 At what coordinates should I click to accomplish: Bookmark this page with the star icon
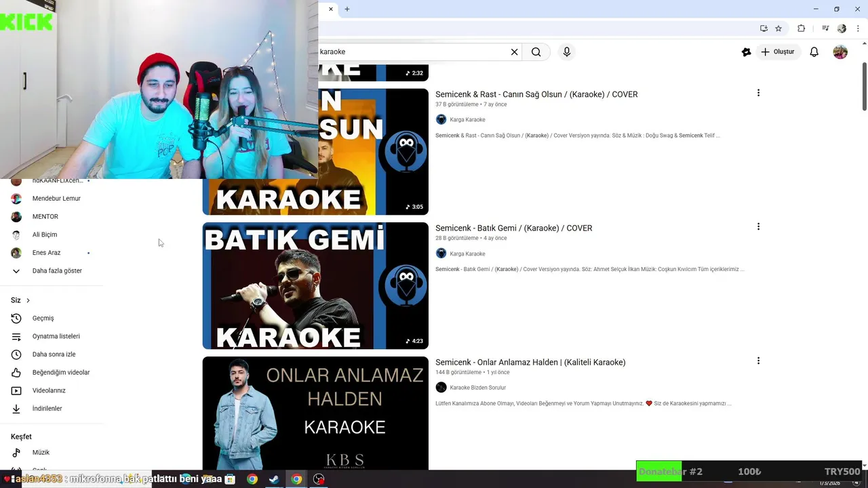tap(778, 28)
